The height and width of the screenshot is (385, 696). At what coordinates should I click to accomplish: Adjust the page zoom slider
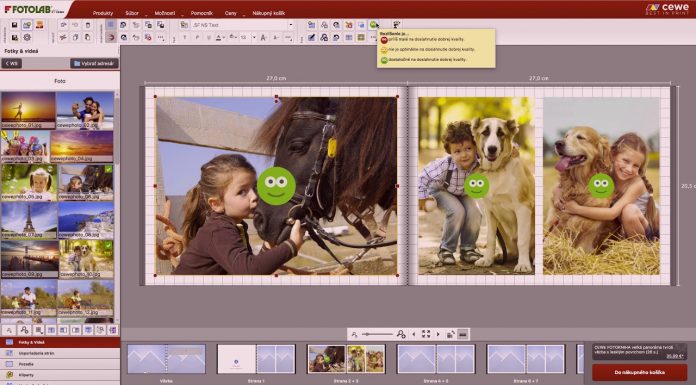coord(377,334)
